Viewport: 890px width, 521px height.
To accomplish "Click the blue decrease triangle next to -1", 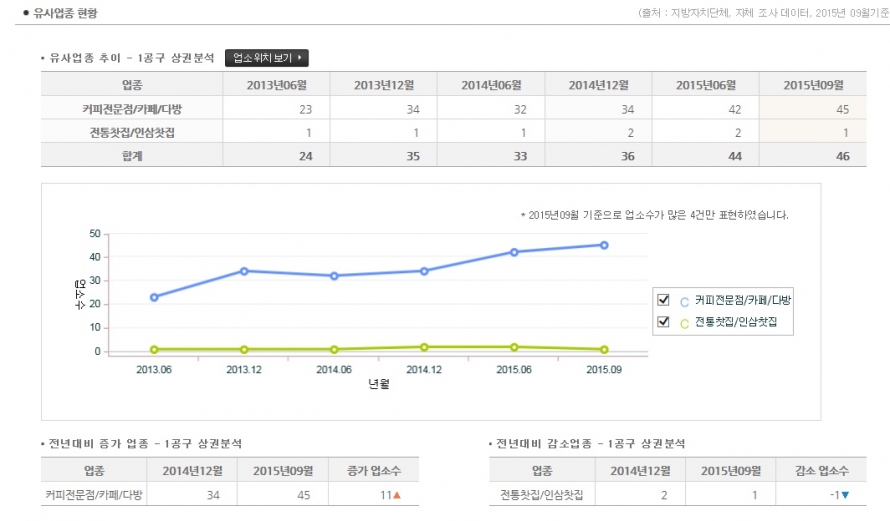I will 845,495.
